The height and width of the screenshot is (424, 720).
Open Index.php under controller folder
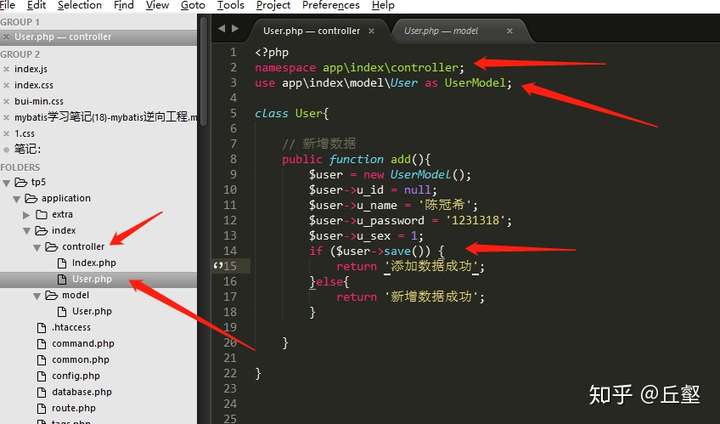[x=94, y=263]
